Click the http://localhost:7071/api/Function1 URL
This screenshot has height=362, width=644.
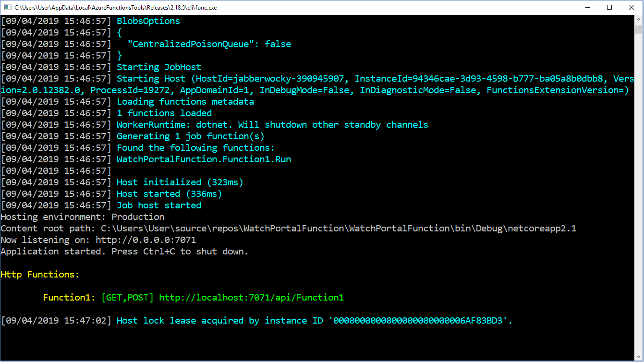point(251,297)
